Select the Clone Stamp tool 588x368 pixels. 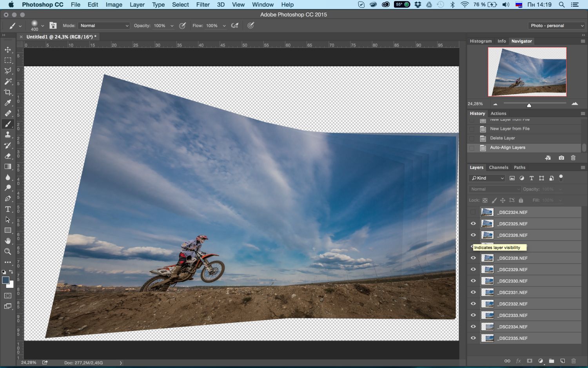tap(8, 135)
